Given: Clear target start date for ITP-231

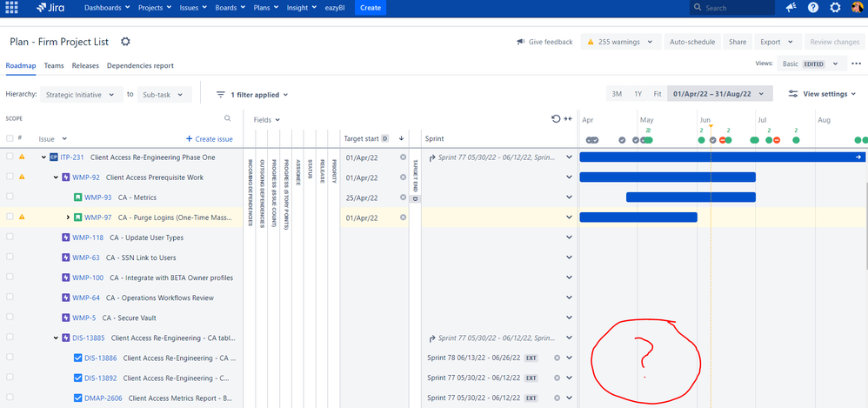Looking at the screenshot, I should pyautogui.click(x=403, y=157).
